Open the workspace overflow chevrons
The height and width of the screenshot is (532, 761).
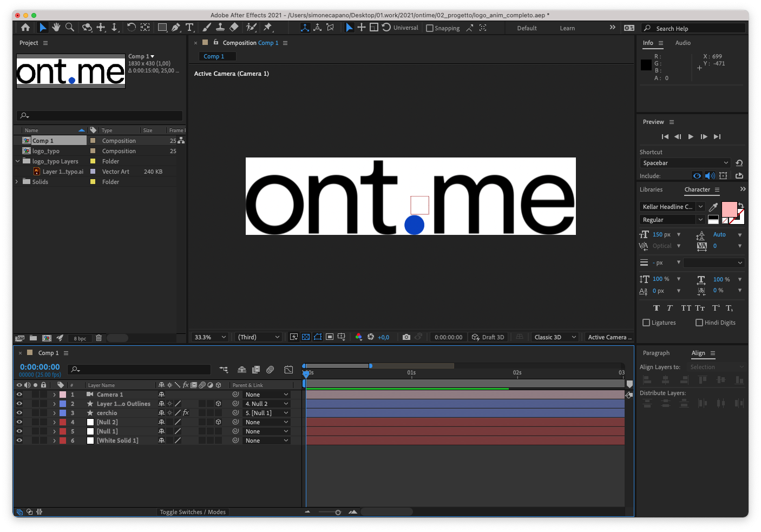tap(613, 27)
